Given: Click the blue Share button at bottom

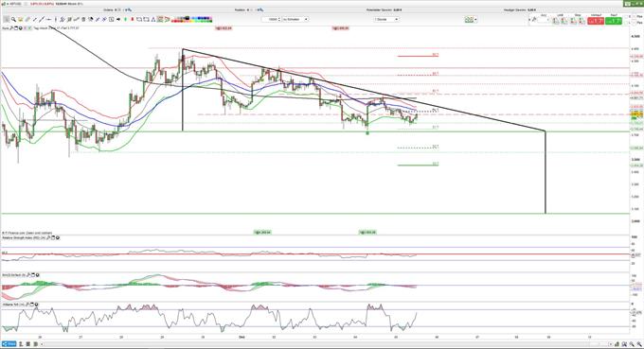Looking at the screenshot, I should (9, 343).
